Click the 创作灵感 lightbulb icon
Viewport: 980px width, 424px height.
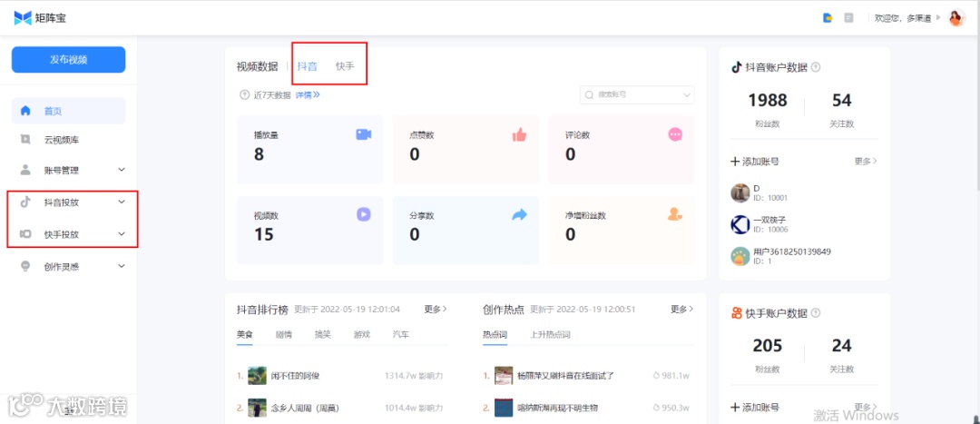[x=25, y=266]
